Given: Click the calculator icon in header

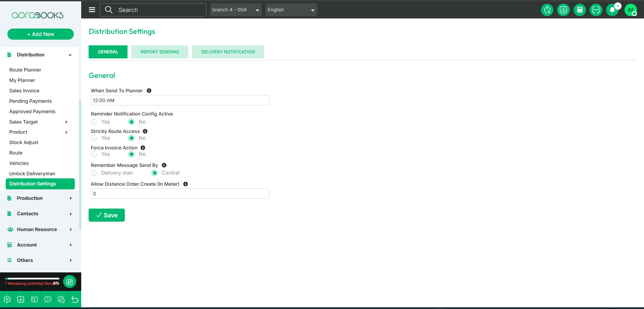Looking at the screenshot, I should click(580, 10).
